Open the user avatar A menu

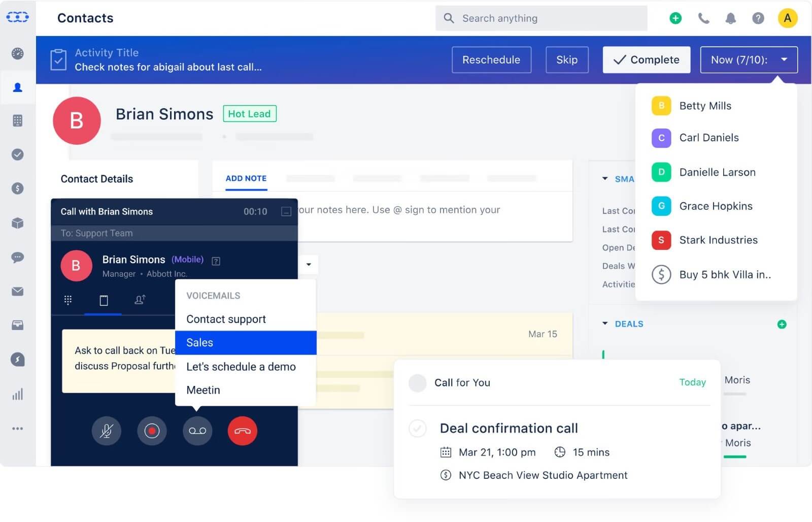point(788,18)
